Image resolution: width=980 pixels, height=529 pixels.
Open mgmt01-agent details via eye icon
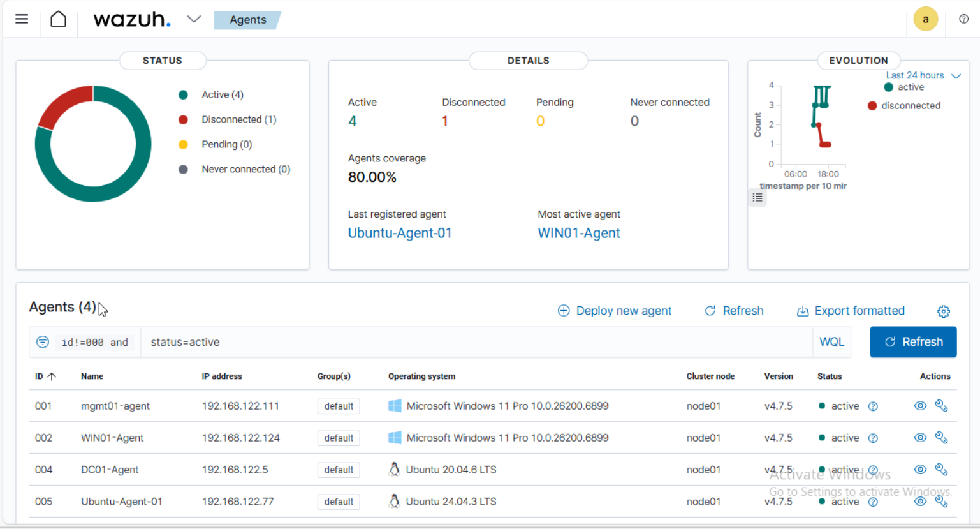point(920,406)
